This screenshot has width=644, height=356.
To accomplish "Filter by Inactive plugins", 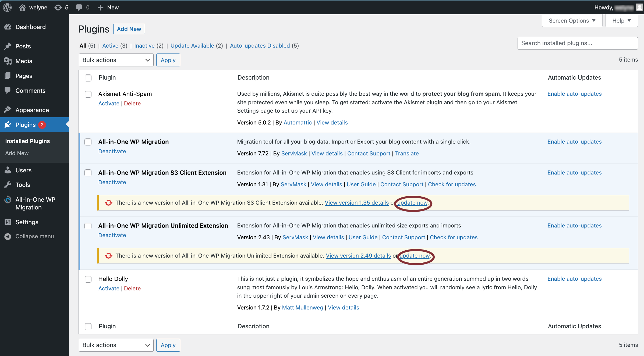I will [x=144, y=45].
